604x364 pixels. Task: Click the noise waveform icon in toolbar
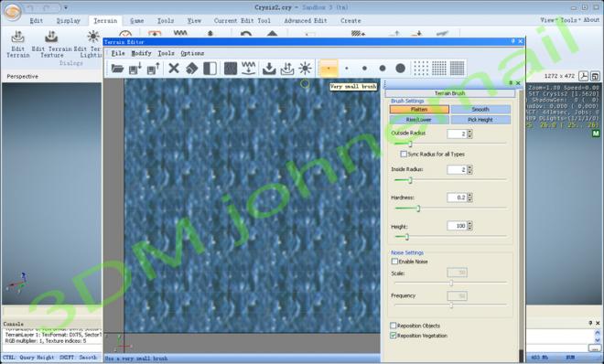[x=248, y=69]
